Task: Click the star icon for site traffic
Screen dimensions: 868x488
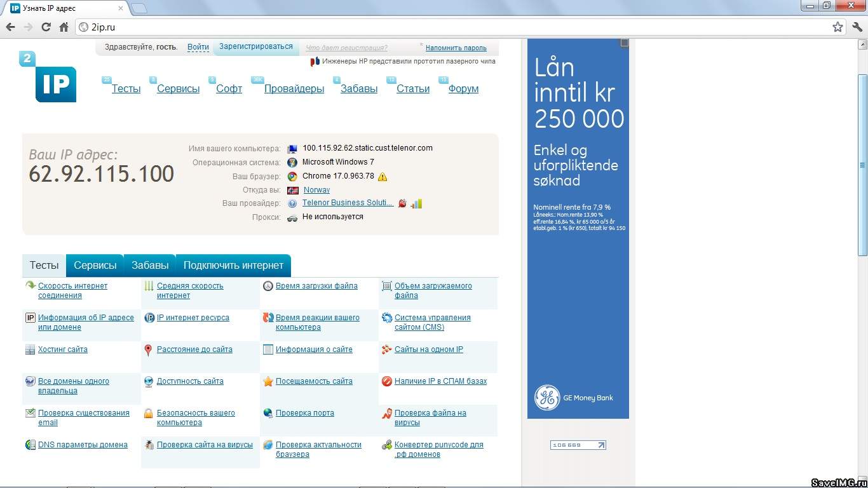Action: pos(268,382)
